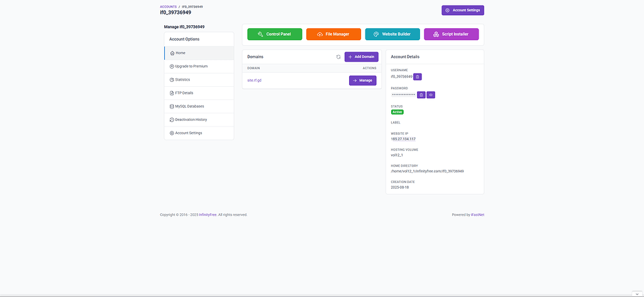Open the Script Installer
Image resolution: width=644 pixels, height=297 pixels.
coord(452,34)
